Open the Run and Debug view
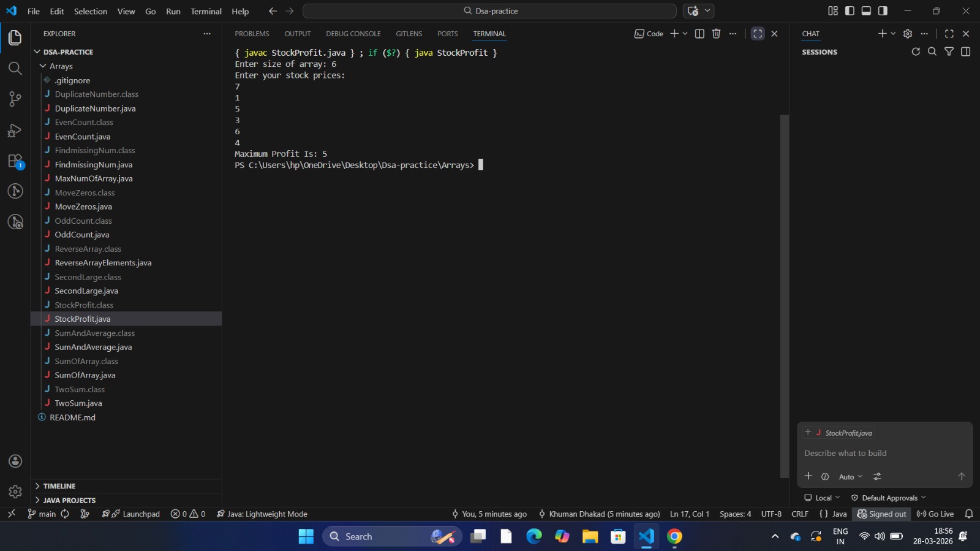The height and width of the screenshot is (551, 980). (15, 131)
